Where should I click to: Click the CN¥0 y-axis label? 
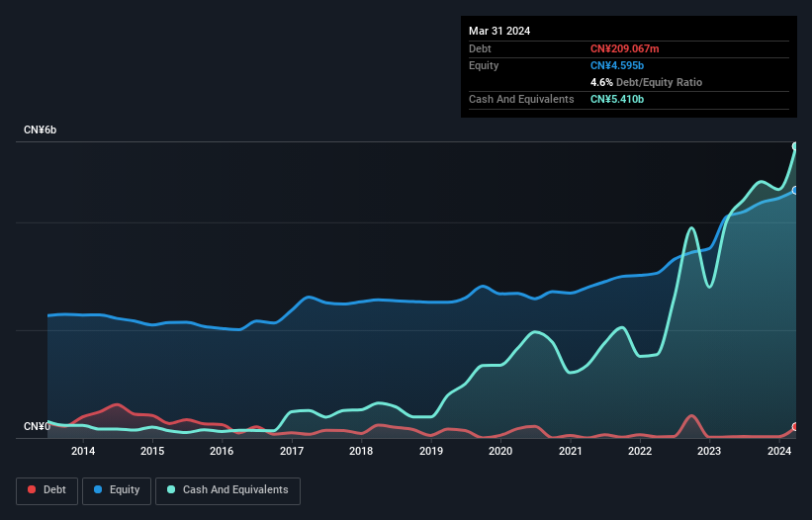[37, 427]
